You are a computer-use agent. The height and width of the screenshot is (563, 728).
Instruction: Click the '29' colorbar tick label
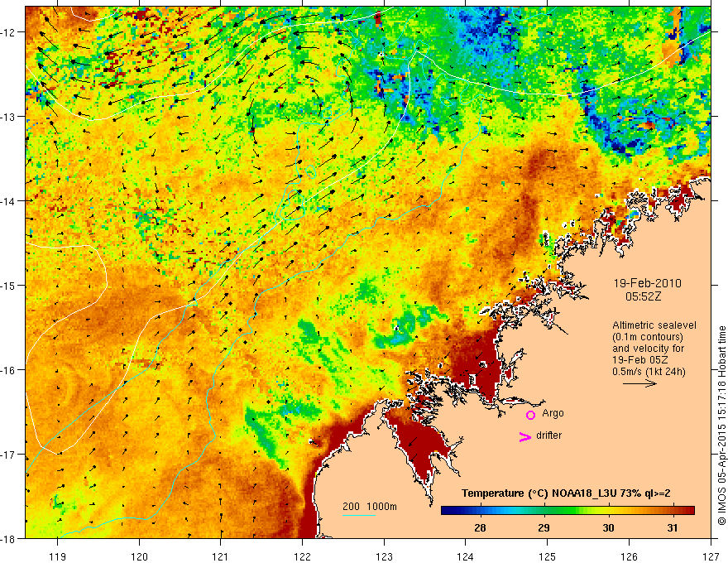tap(544, 527)
